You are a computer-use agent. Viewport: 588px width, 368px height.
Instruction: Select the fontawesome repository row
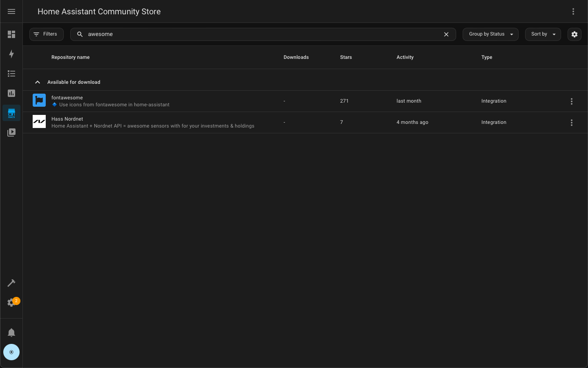click(x=163, y=101)
